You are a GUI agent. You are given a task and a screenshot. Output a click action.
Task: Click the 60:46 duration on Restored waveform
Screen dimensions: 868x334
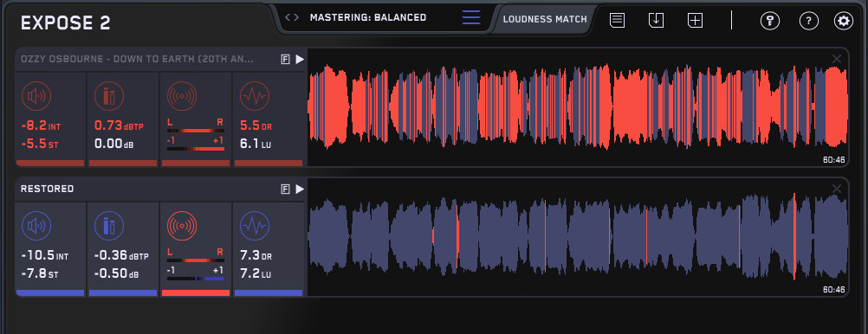coord(833,289)
